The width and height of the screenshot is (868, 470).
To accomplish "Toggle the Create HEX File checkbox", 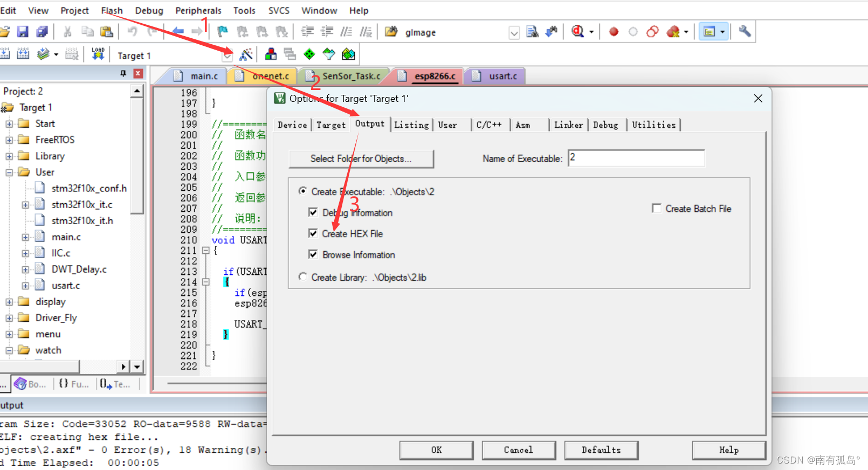I will 313,233.
